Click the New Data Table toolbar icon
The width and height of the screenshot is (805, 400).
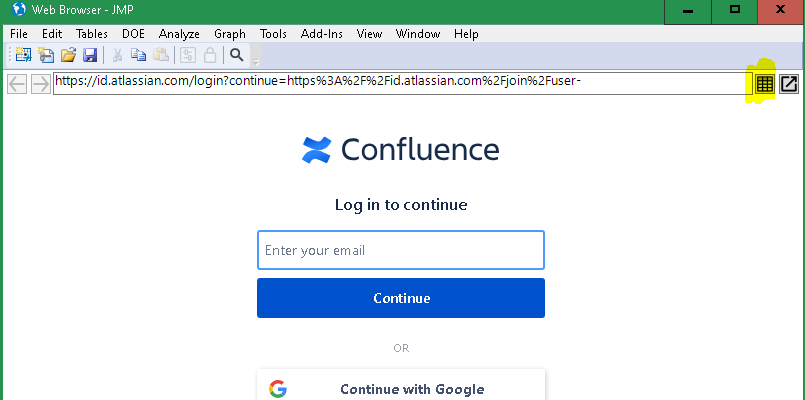click(23, 55)
